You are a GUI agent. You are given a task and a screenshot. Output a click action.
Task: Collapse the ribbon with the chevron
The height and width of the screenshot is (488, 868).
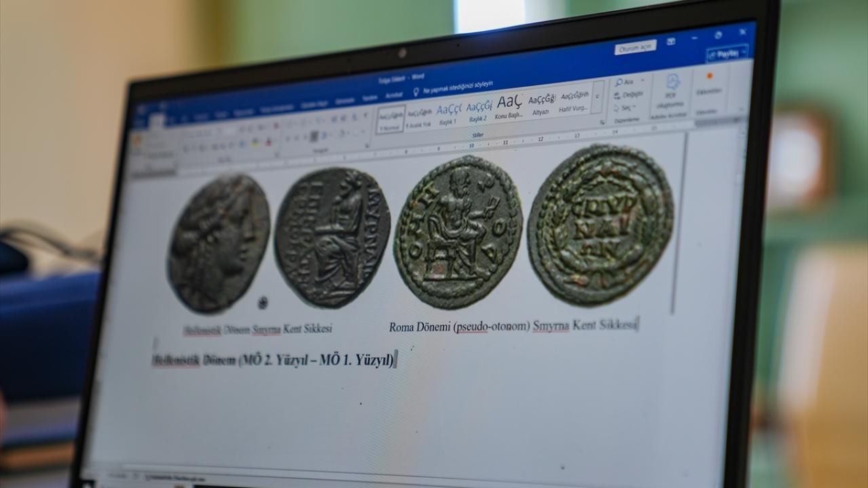click(742, 109)
